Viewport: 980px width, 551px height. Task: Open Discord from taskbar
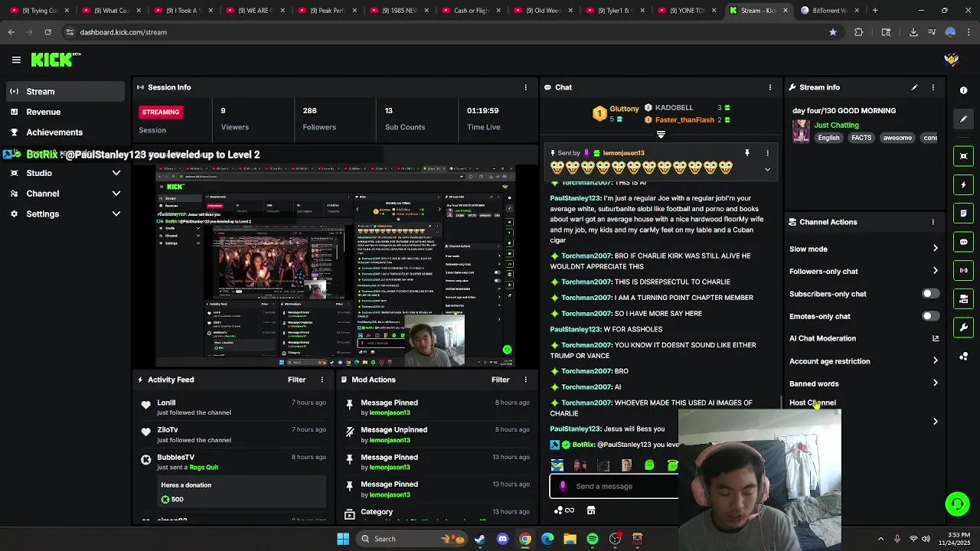(502, 539)
